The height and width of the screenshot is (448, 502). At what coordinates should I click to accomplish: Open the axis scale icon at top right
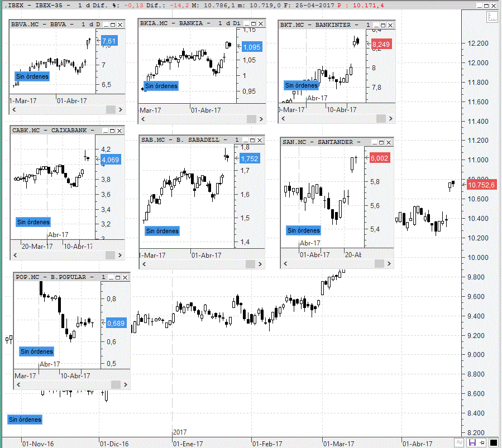[x=492, y=17]
